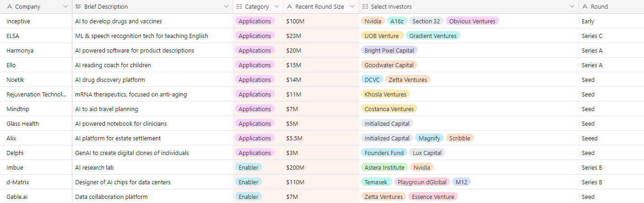Select the Round column header

coord(611,7)
